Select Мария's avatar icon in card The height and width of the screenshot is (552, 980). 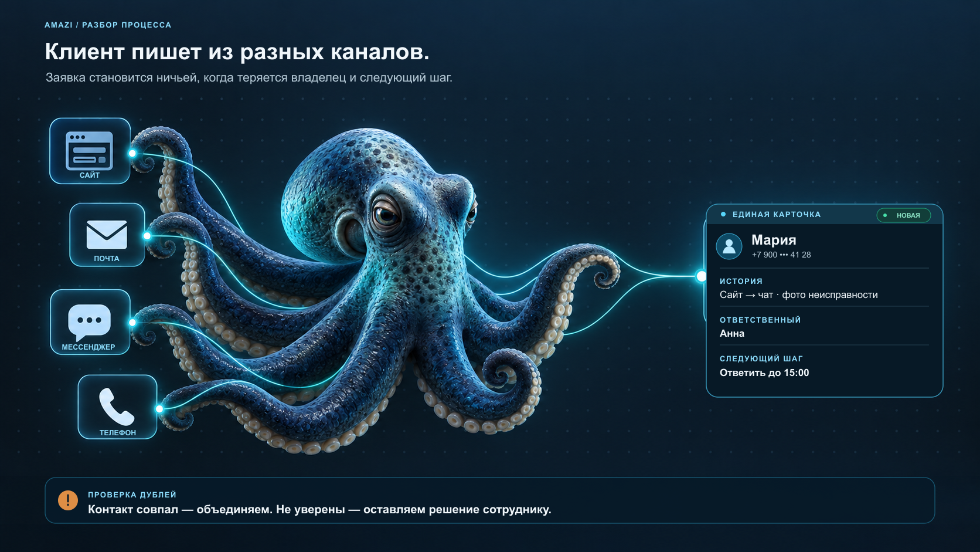pyautogui.click(x=729, y=246)
